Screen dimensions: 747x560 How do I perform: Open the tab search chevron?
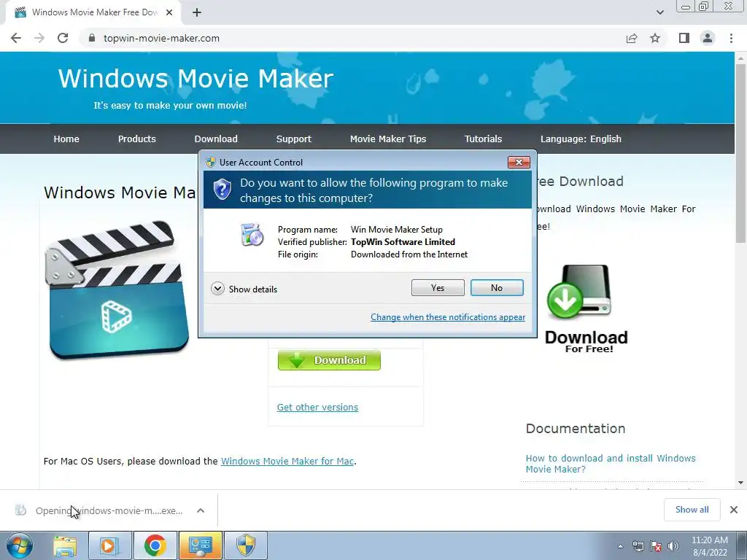click(659, 12)
